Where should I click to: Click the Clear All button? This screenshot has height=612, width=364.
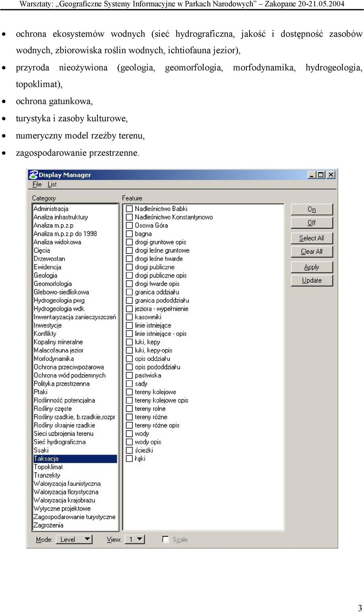point(312,252)
